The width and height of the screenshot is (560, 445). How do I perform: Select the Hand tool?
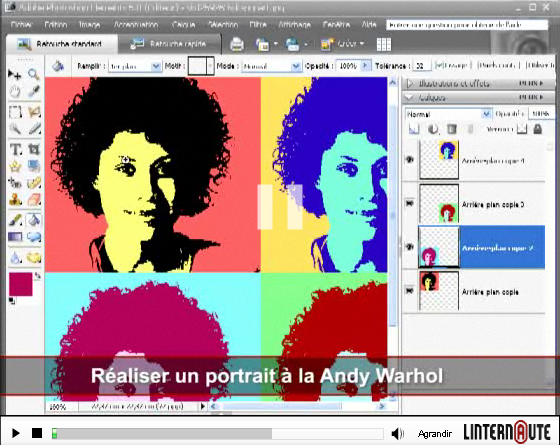[x=15, y=92]
